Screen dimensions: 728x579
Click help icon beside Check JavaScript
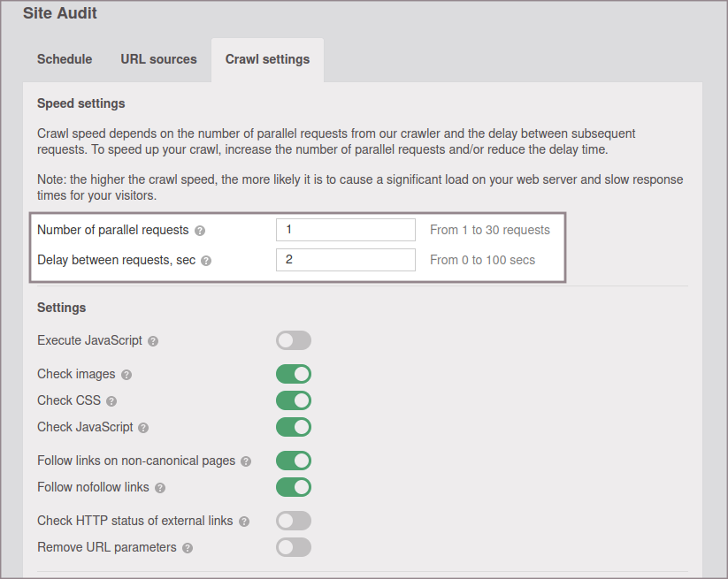coord(143,428)
